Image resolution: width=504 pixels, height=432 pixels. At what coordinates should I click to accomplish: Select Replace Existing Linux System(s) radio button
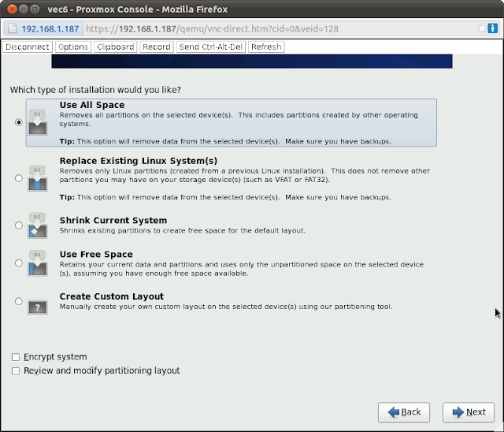(x=18, y=178)
